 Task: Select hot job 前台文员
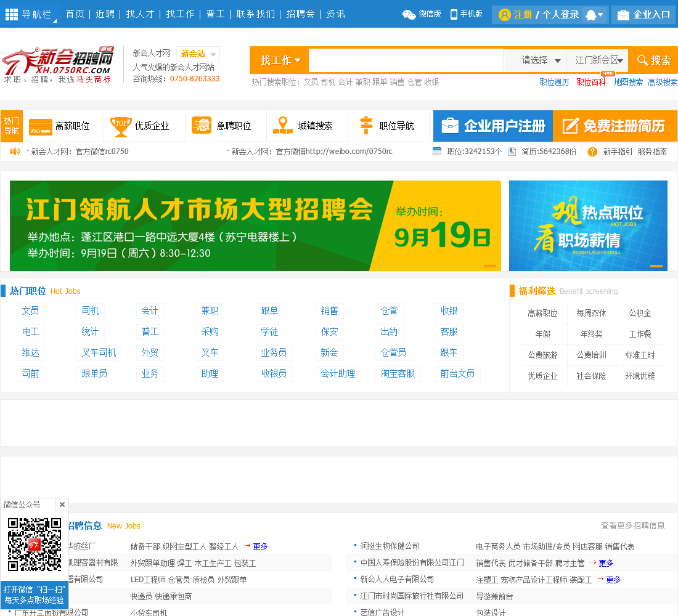457,373
